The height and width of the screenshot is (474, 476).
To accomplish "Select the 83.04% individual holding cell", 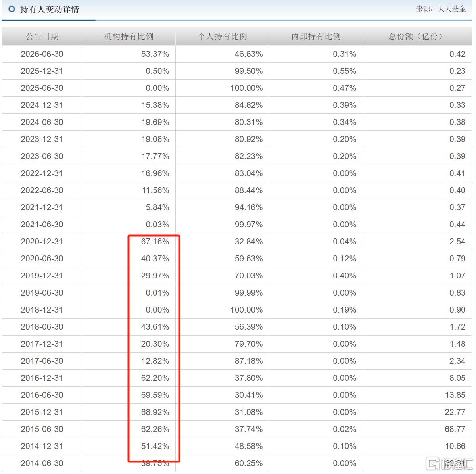I will pos(249,173).
